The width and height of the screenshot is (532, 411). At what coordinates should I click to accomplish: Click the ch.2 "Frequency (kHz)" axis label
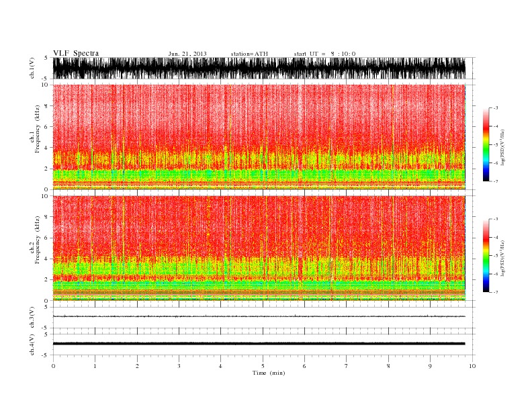point(38,240)
